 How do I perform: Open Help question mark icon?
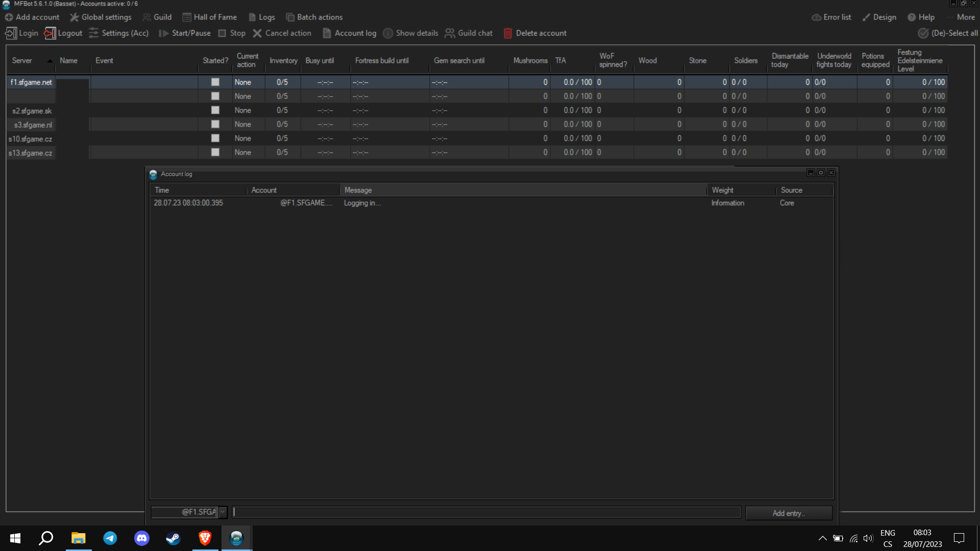(x=912, y=17)
